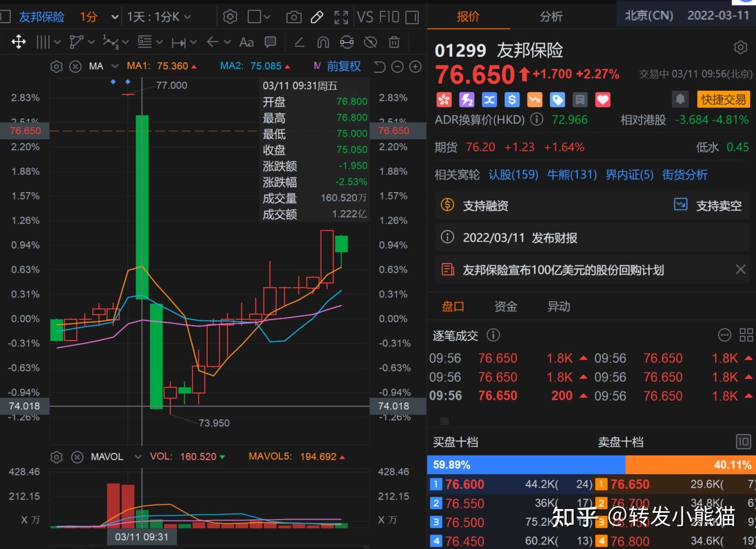Screen dimensions: 756x549
Task: Click the purple Level 2 lightning badge
Action: tap(467, 100)
